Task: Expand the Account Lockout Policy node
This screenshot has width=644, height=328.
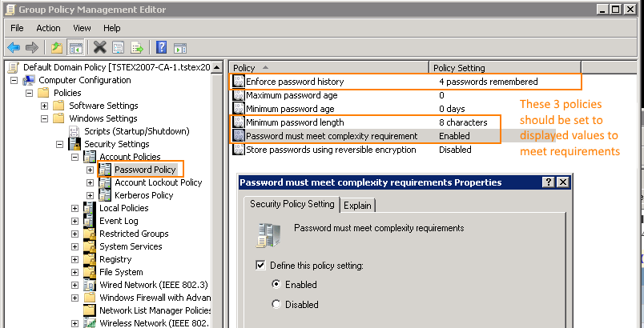Action: 90,182
